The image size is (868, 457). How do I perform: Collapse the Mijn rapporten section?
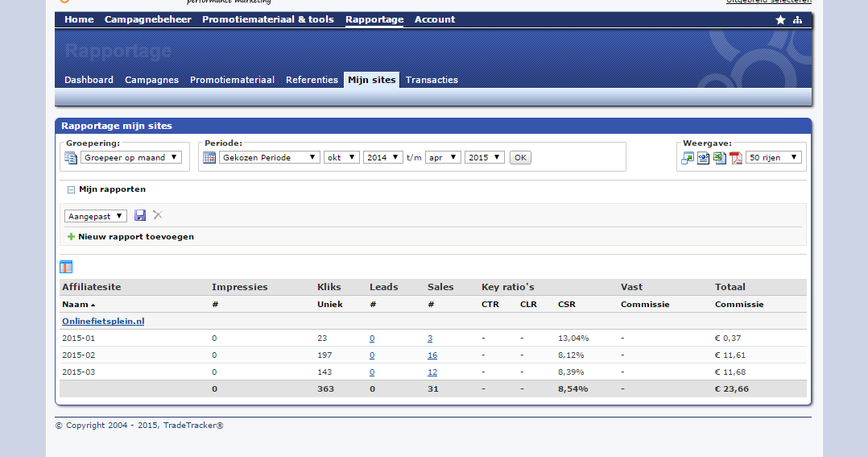pos(71,189)
